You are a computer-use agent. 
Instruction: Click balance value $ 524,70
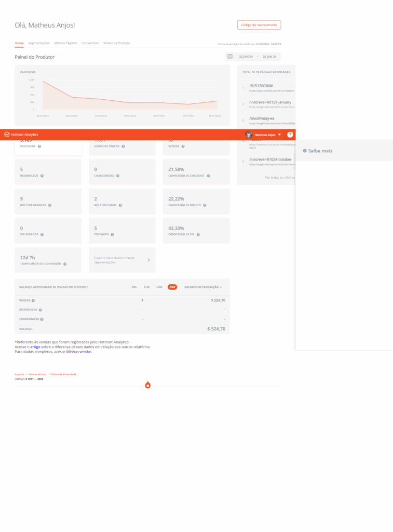click(216, 329)
